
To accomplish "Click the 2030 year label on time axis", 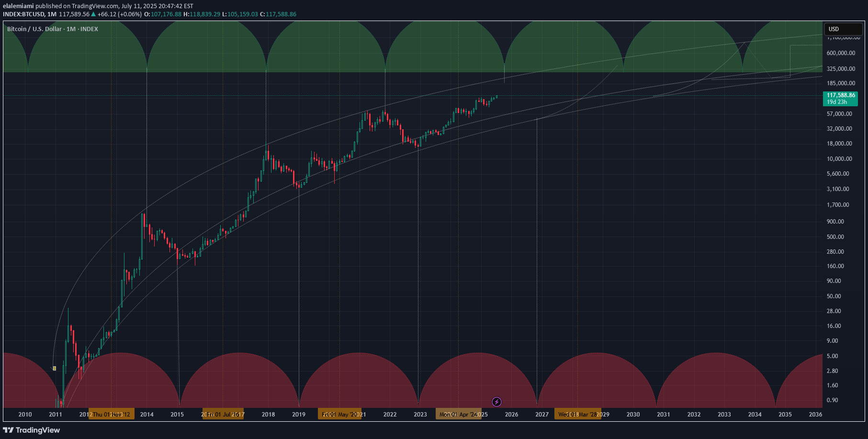I will [633, 415].
